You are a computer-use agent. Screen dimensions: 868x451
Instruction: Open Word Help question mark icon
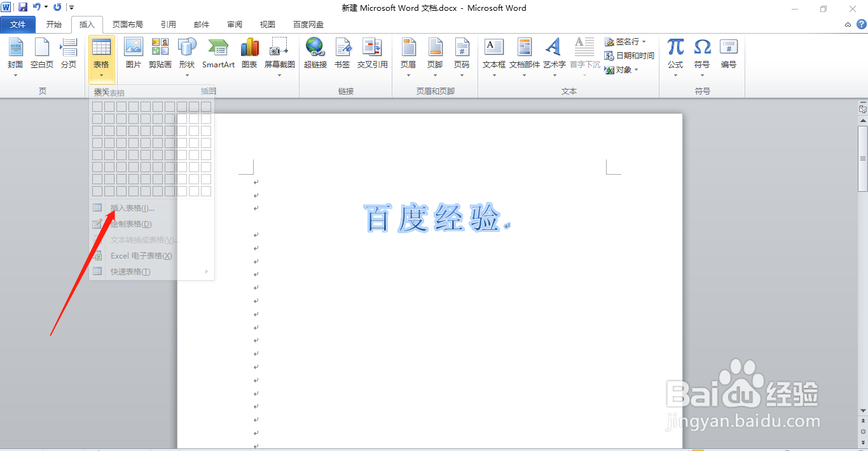(862, 24)
